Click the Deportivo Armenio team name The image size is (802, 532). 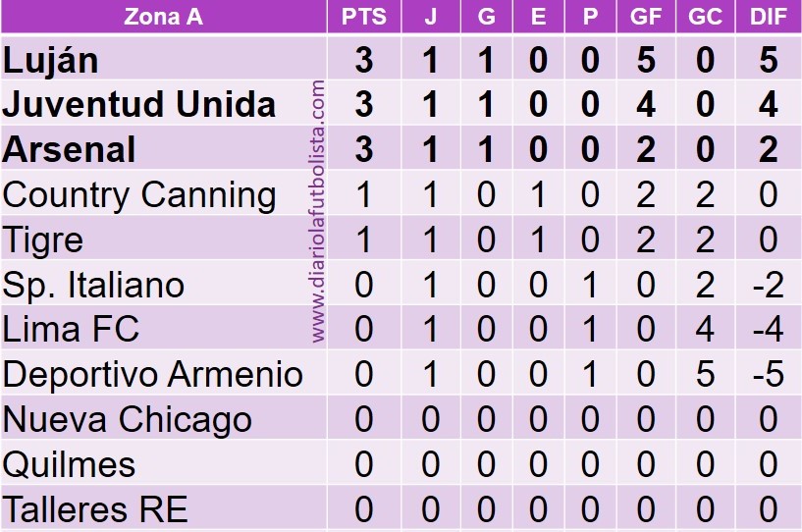click(x=153, y=374)
